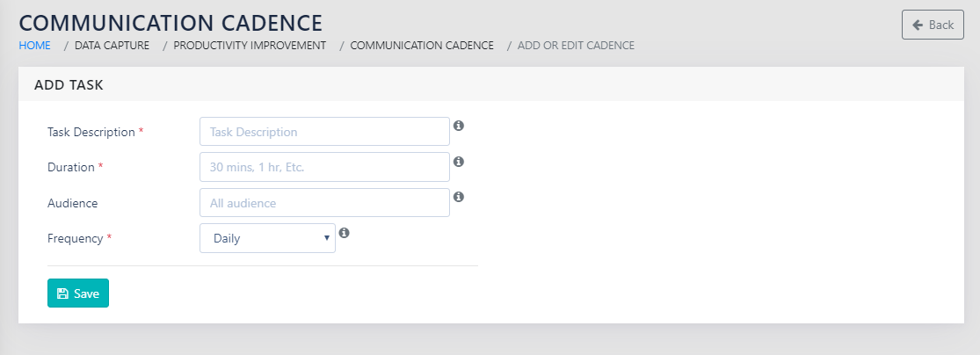Click the Frequency label text
The width and height of the screenshot is (980, 355).
click(x=76, y=238)
